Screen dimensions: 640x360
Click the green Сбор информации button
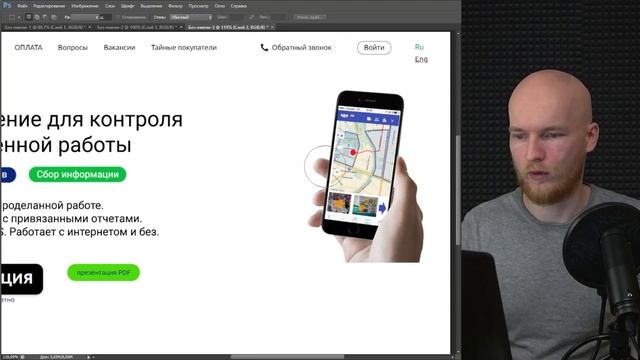pyautogui.click(x=78, y=174)
